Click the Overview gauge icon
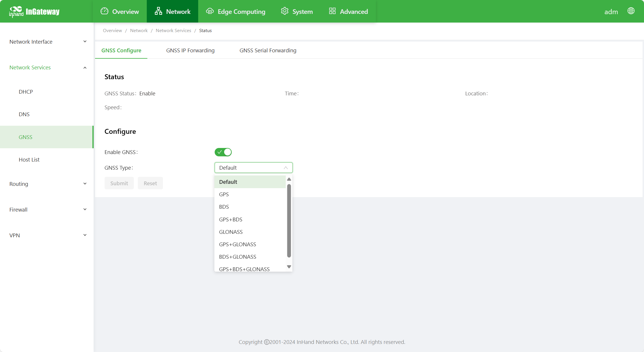This screenshot has width=644, height=352. [104, 11]
